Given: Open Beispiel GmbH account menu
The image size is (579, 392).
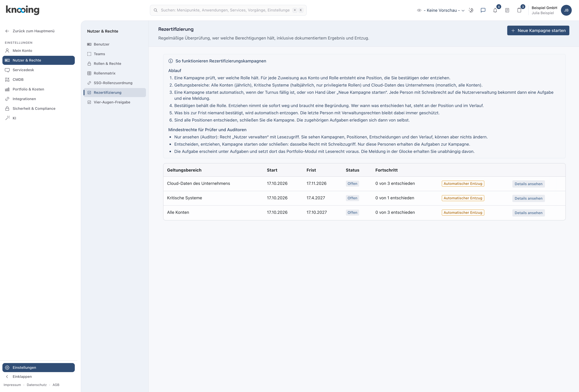Looking at the screenshot, I should click(544, 10).
